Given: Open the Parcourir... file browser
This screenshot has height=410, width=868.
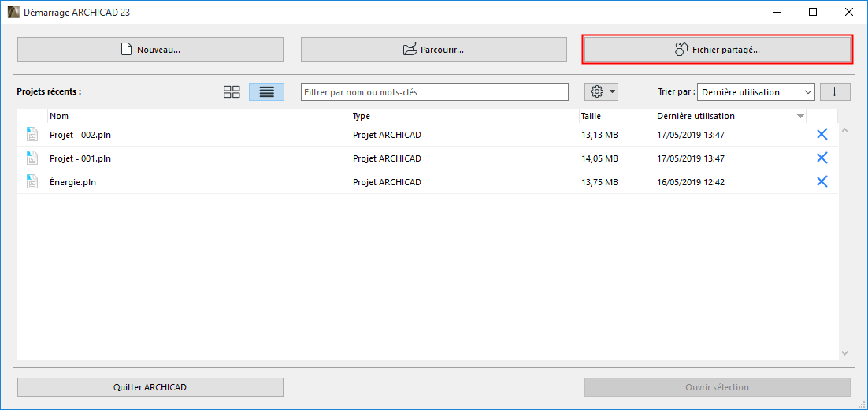Looking at the screenshot, I should (x=434, y=50).
